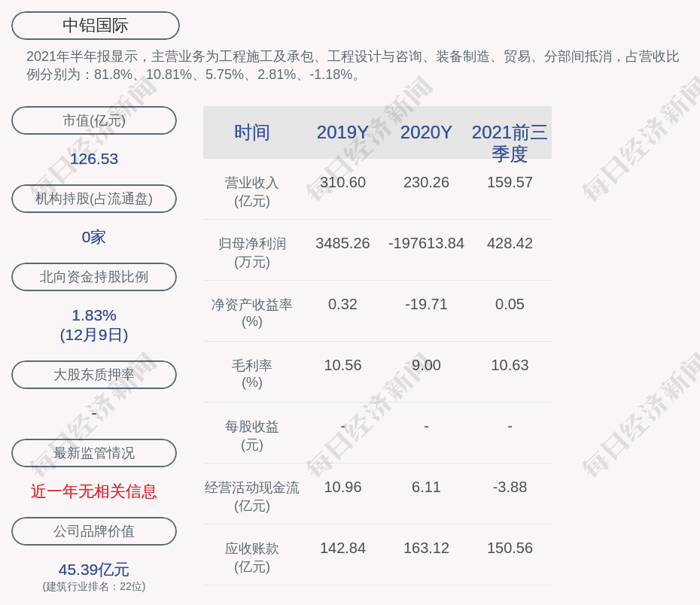Click the 2021前三季度 column header
Image resolution: width=700 pixels, height=605 pixels.
510,143
